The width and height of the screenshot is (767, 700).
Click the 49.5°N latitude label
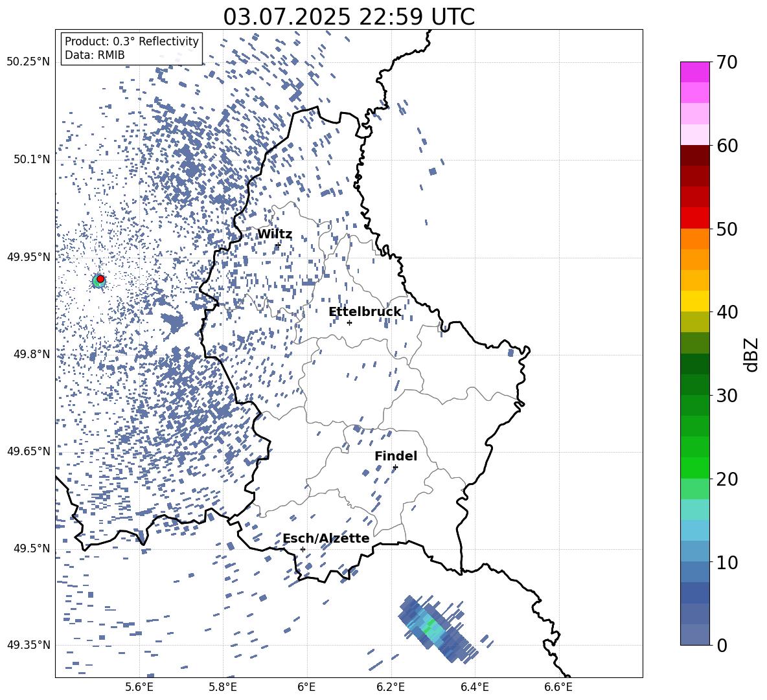click(x=32, y=548)
